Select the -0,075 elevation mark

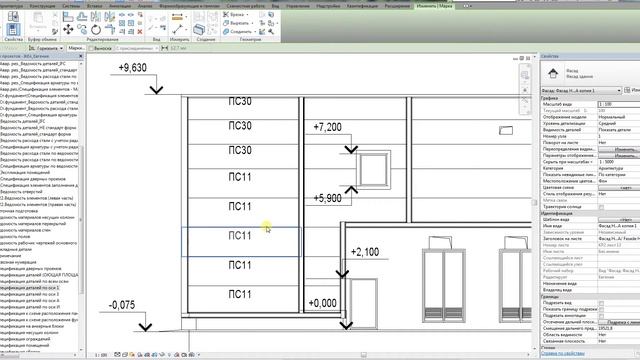(x=122, y=305)
